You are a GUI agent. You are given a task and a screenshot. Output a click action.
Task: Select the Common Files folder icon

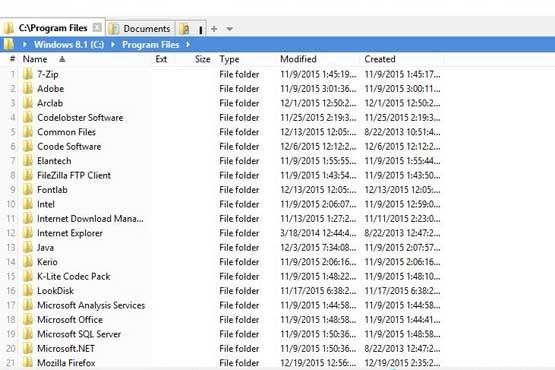tap(28, 132)
